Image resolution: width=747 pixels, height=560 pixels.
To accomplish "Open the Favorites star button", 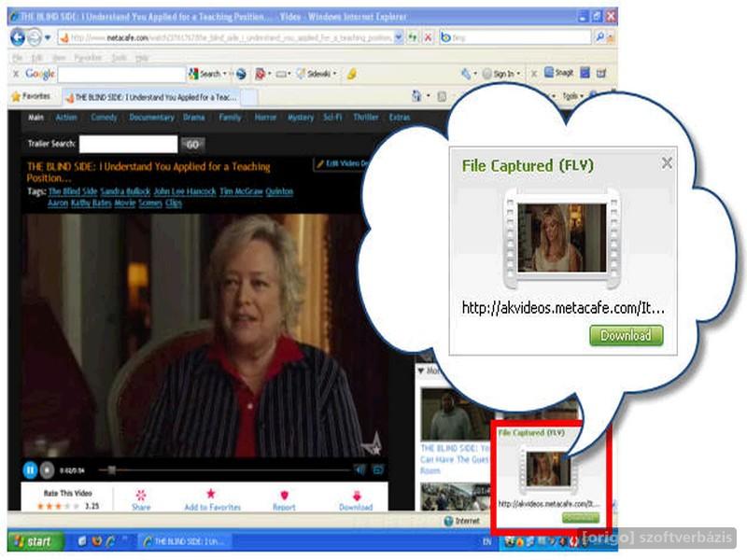I will coord(31,97).
